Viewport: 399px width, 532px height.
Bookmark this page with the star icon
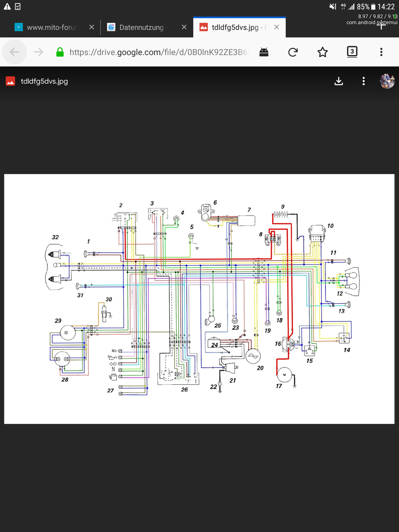(322, 52)
